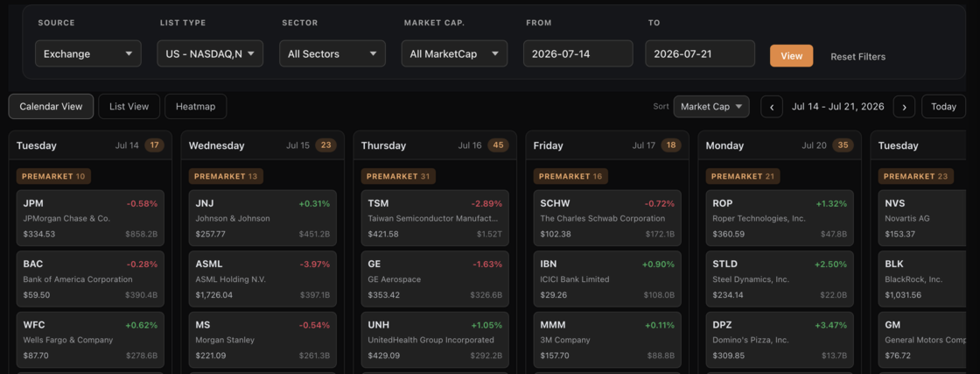Click the PREMARKET 13 label
Screen dimensions: 980x374
tap(227, 176)
